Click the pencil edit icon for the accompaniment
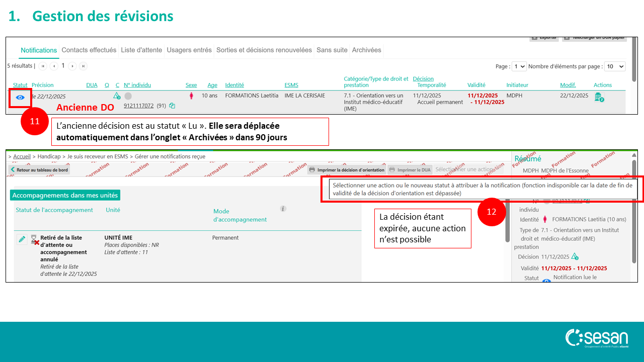This screenshot has height=362, width=644. [x=22, y=239]
